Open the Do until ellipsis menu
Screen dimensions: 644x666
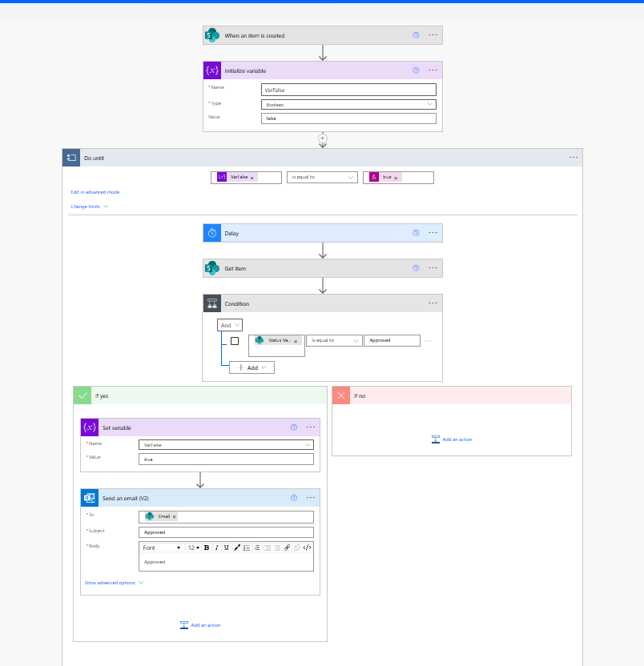coord(574,158)
